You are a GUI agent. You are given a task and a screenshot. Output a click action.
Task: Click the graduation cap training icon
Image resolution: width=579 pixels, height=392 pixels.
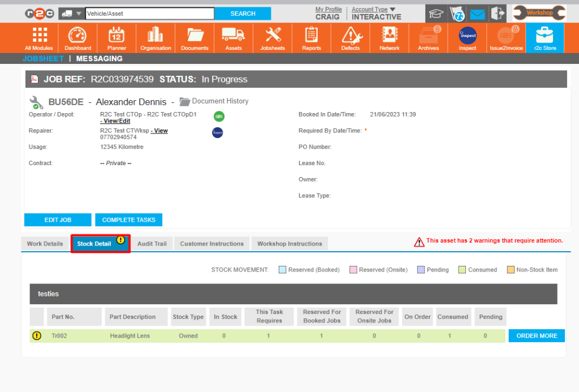pos(436,14)
